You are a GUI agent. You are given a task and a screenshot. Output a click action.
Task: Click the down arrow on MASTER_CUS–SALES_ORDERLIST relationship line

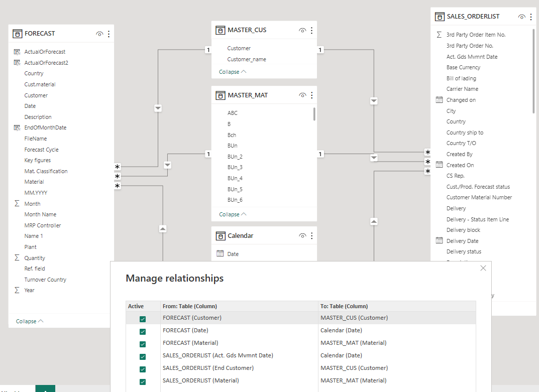374,101
